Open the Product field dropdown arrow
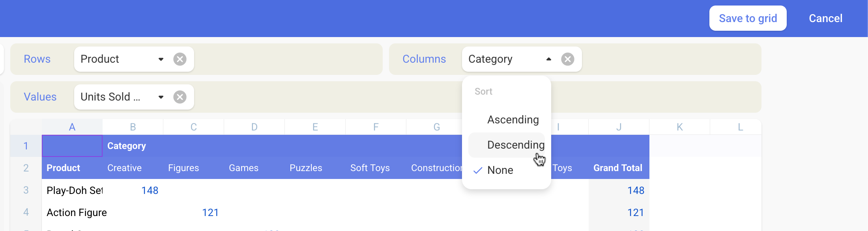 click(161, 59)
